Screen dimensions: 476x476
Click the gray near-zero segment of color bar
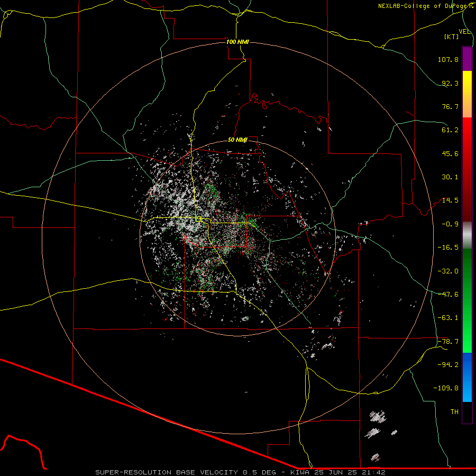pos(467,235)
